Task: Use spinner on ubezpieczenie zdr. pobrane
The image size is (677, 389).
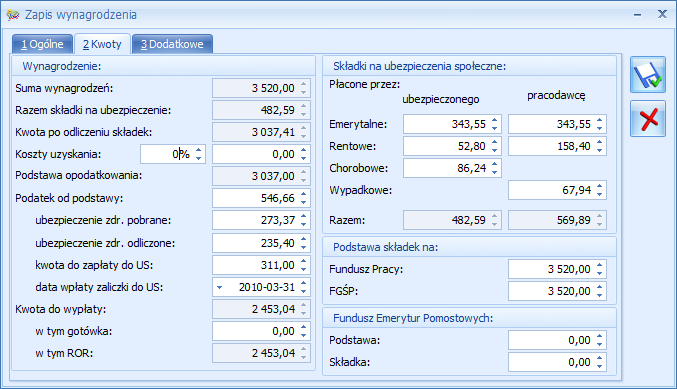Action: [304, 220]
